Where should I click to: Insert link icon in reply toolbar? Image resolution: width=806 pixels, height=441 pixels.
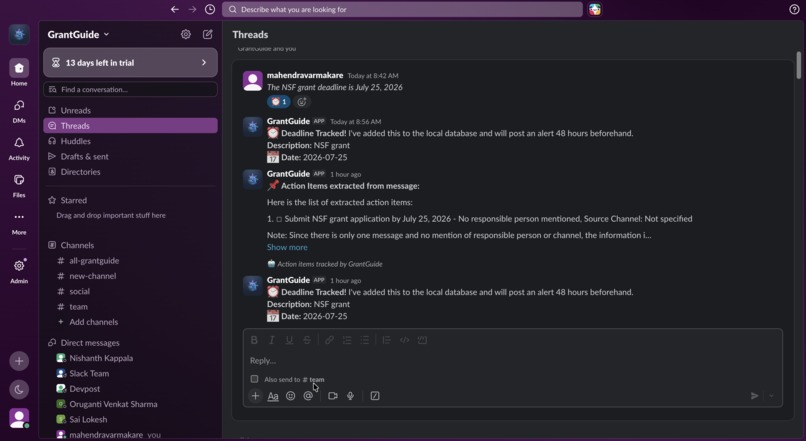[x=329, y=340]
